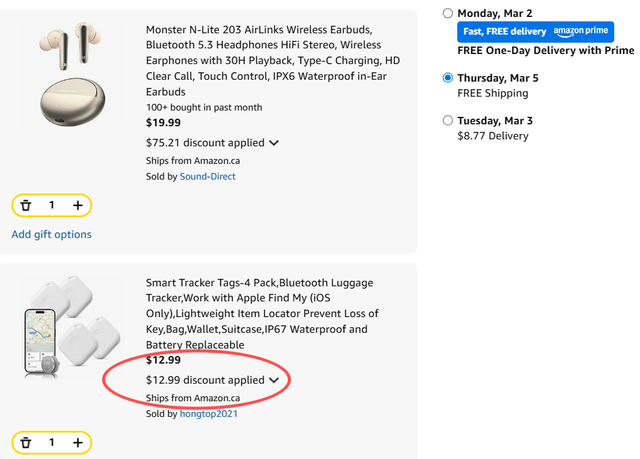The image size is (640, 459).
Task: Select Monday, Mar 2 delivery option
Action: pyautogui.click(x=448, y=14)
